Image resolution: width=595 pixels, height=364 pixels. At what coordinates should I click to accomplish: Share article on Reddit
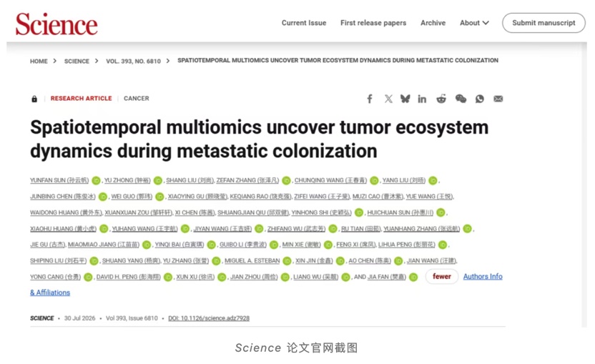click(x=441, y=99)
